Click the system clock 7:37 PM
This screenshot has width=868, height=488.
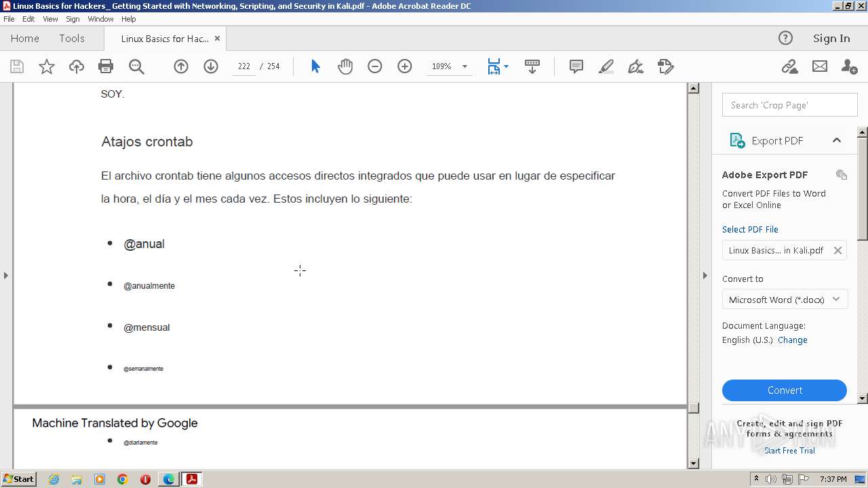pos(833,479)
